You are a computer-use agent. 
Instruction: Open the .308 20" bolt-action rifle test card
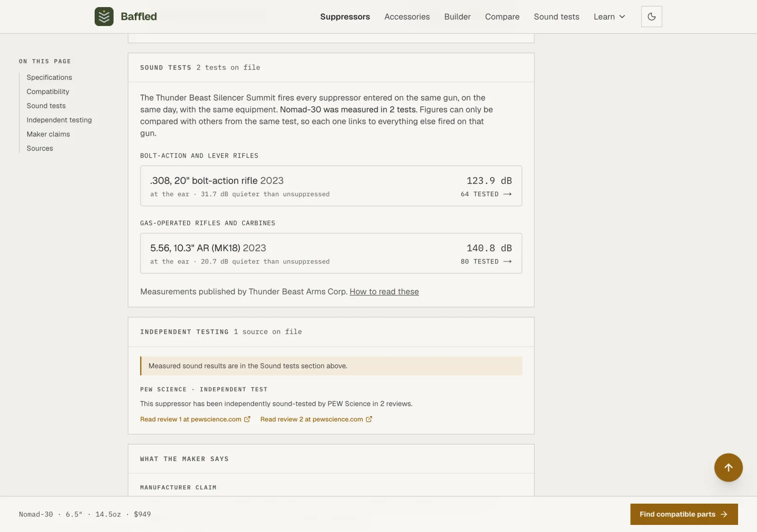click(331, 186)
